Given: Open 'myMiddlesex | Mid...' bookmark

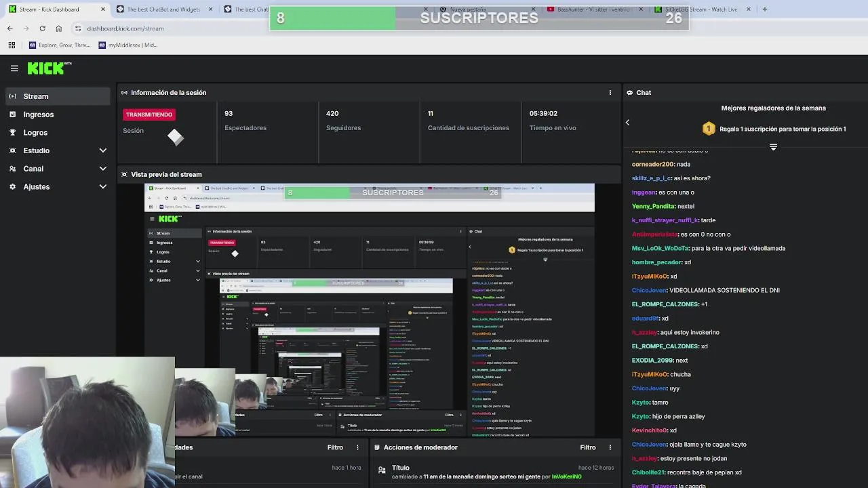Looking at the screenshot, I should 128,45.
